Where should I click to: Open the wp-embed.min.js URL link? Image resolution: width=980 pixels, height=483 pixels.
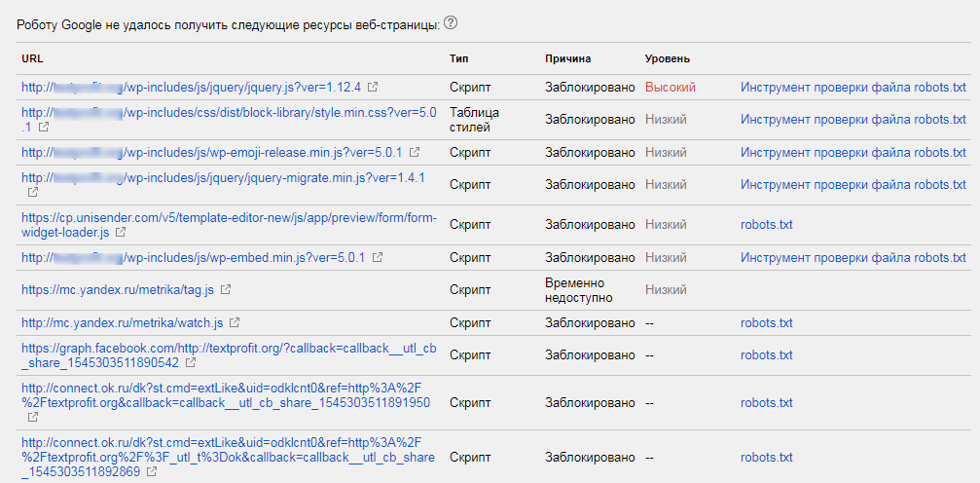point(193,257)
